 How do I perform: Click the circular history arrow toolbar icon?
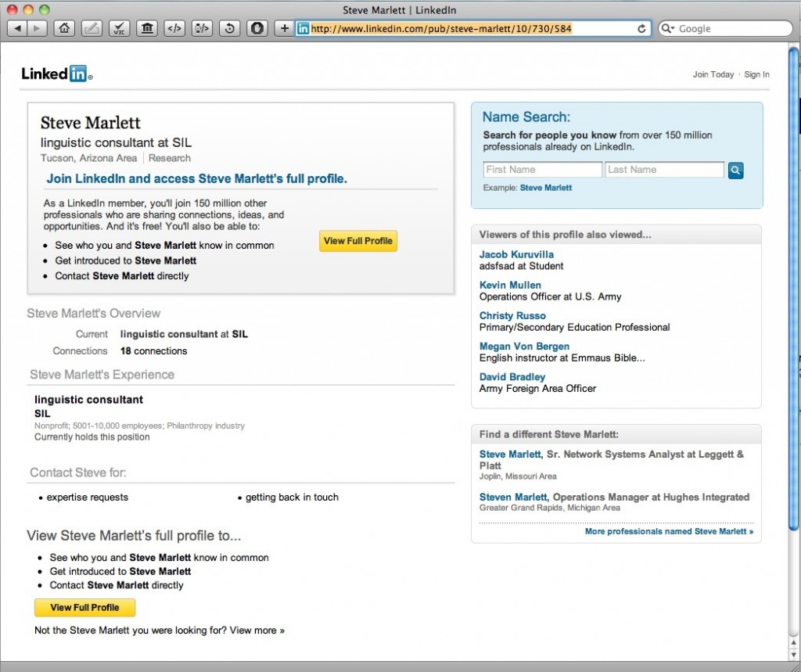230,28
